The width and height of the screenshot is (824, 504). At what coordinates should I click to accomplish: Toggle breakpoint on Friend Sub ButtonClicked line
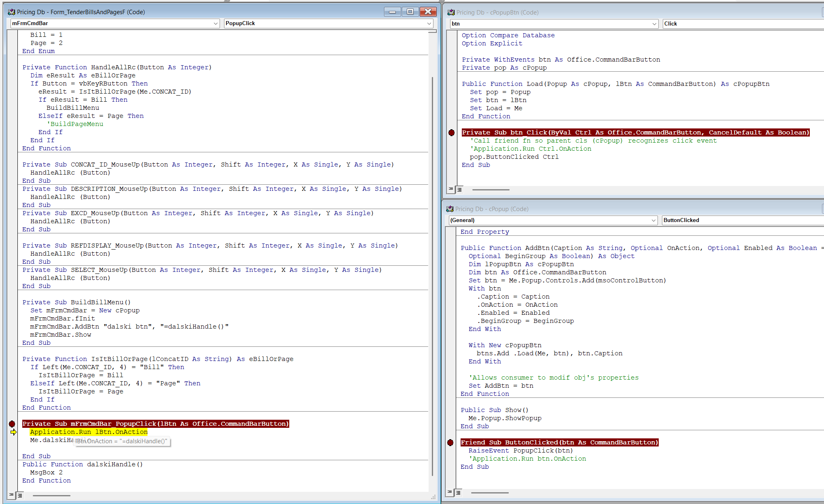450,442
